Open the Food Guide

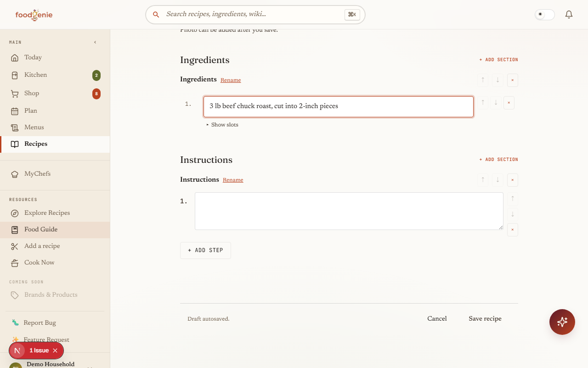(x=55, y=230)
